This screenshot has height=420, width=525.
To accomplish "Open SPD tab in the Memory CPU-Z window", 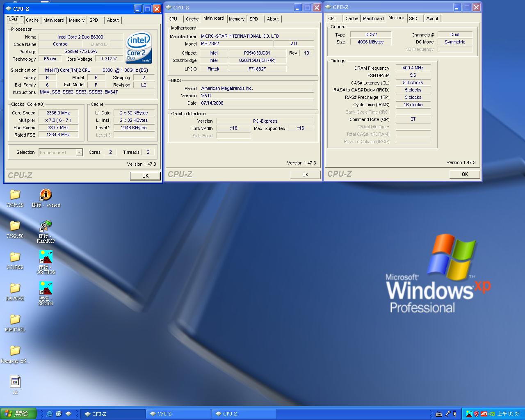I will [413, 18].
